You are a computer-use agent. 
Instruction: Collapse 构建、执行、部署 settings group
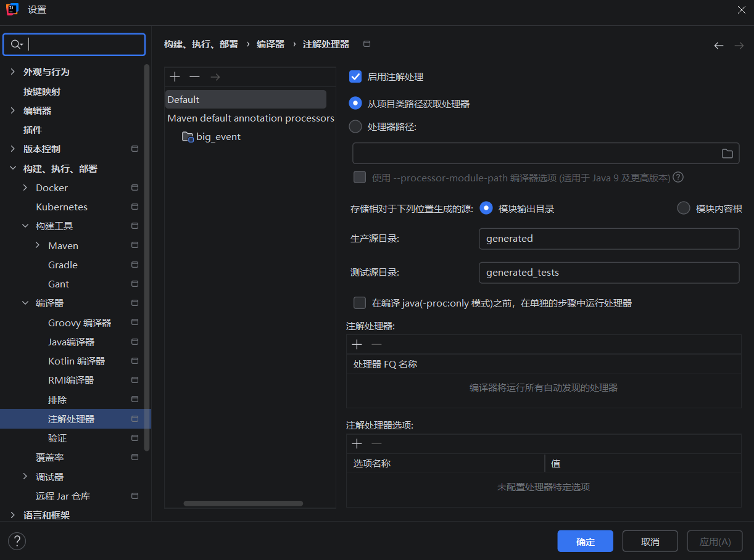pos(13,168)
